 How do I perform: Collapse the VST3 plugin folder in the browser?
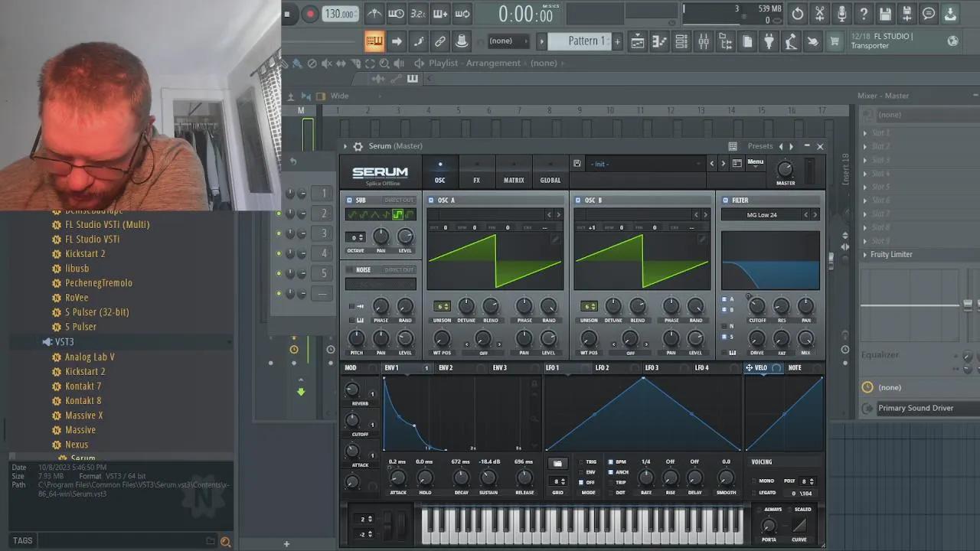click(x=64, y=342)
